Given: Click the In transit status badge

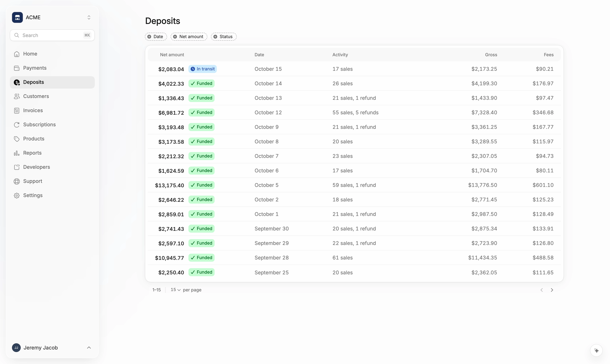Looking at the screenshot, I should coord(202,69).
